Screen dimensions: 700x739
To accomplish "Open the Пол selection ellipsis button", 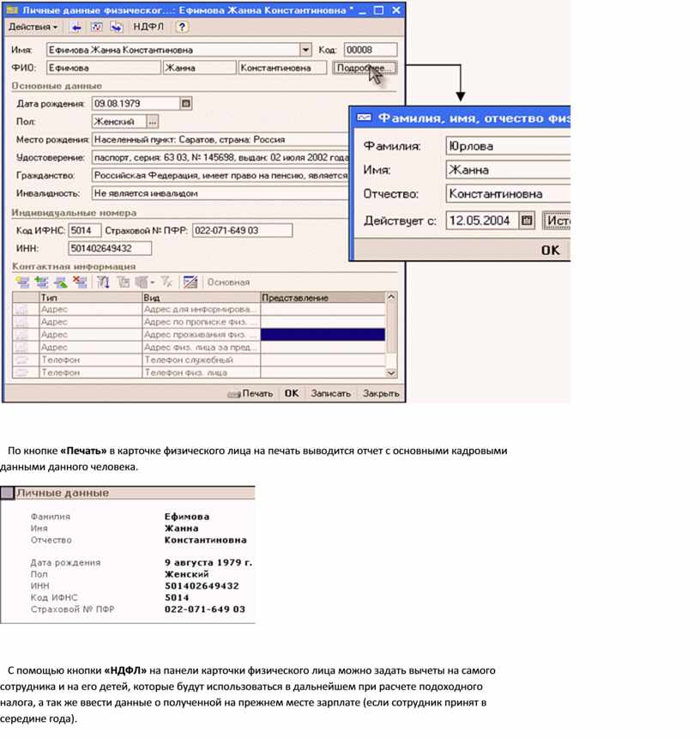I will click(152, 122).
